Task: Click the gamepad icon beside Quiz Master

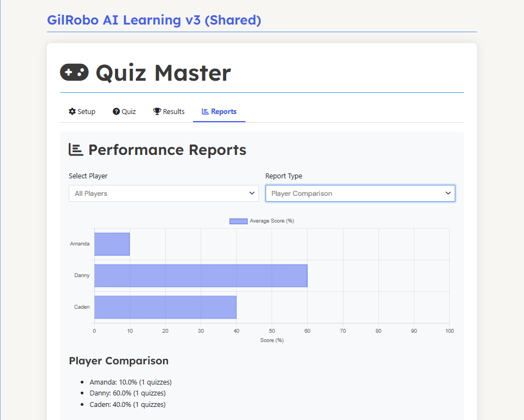Action: tap(74, 73)
